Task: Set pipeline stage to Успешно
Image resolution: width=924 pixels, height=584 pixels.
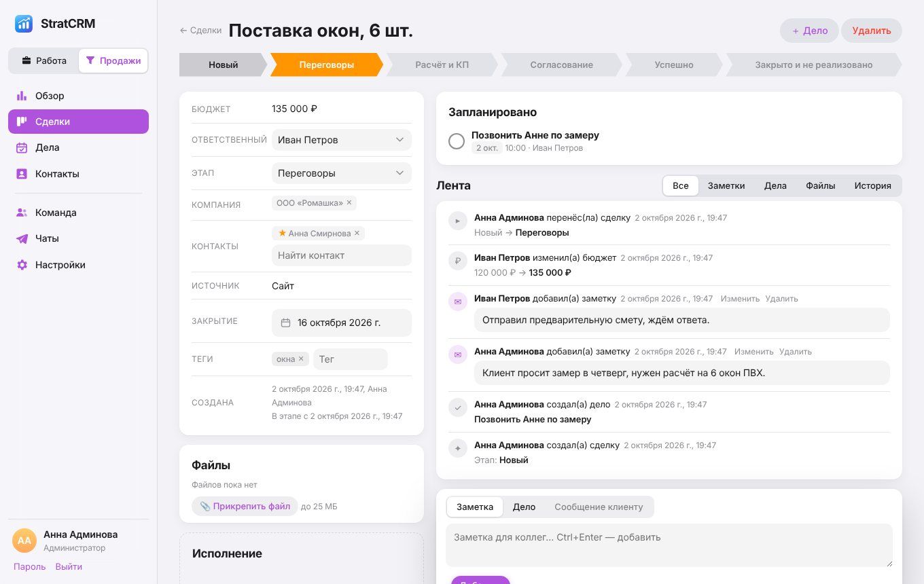Action: [x=674, y=65]
